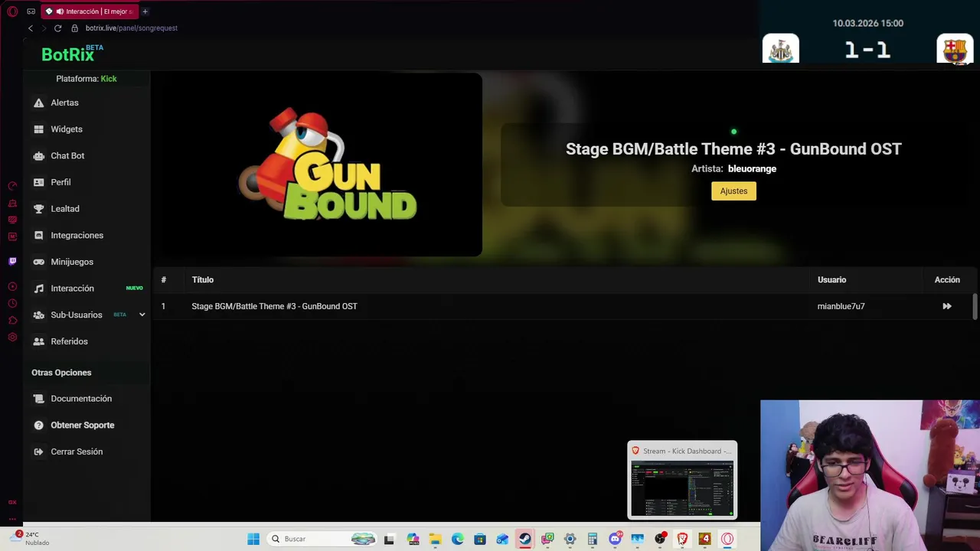Open the Widgets menu item
Viewport: 980px width, 551px height.
67,129
